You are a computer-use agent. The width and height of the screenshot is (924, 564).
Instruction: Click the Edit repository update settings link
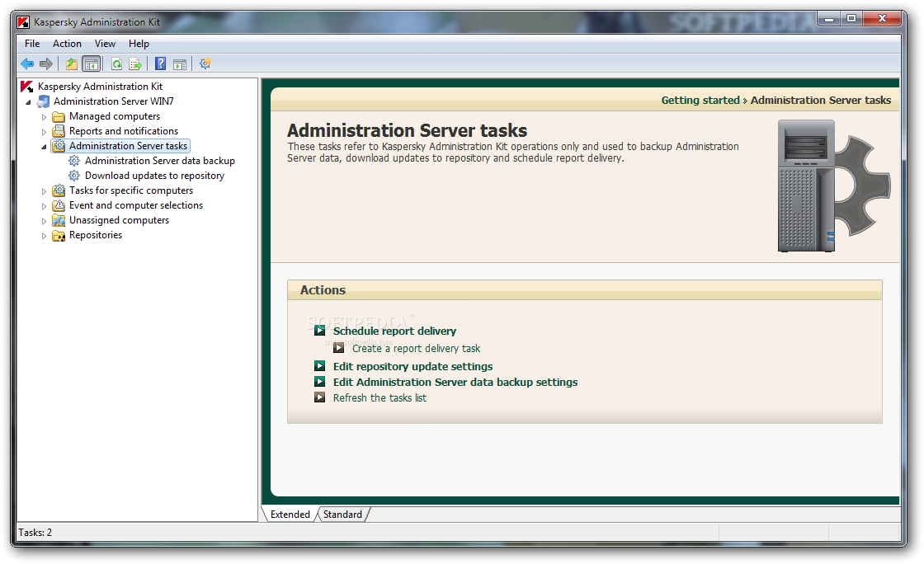[412, 366]
